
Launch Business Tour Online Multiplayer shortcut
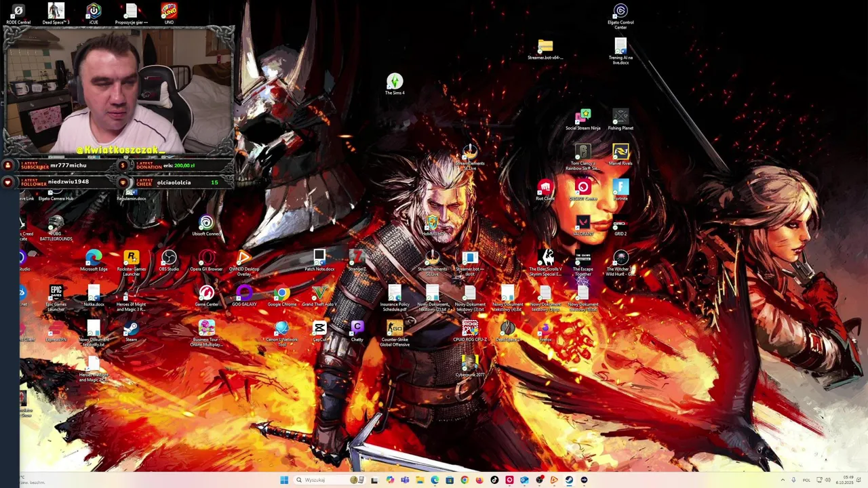206,333
